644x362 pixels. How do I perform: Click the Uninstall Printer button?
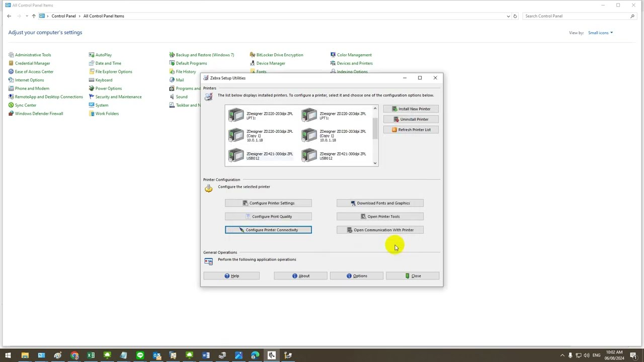[x=411, y=119]
